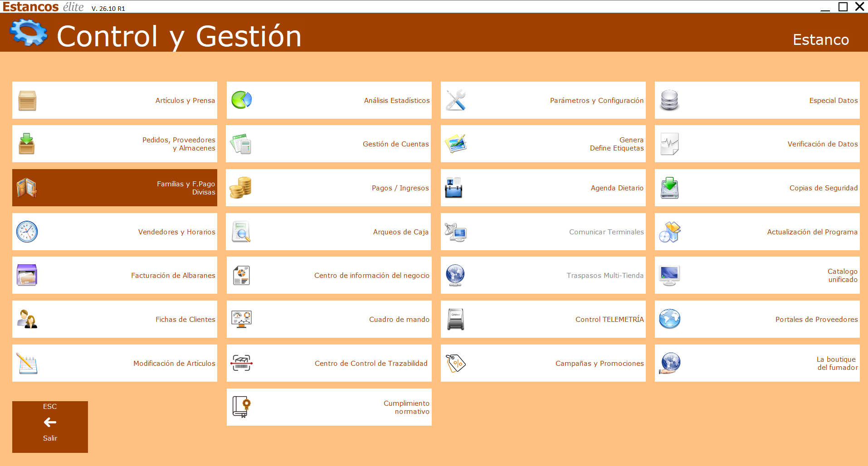Screen dimensions: 868x466
Task: Click the magnifier icon for Arqueos de Caja
Action: [x=241, y=232]
